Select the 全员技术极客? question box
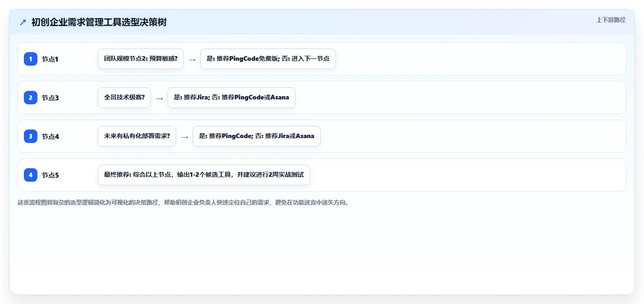This screenshot has height=304, width=644. [124, 98]
